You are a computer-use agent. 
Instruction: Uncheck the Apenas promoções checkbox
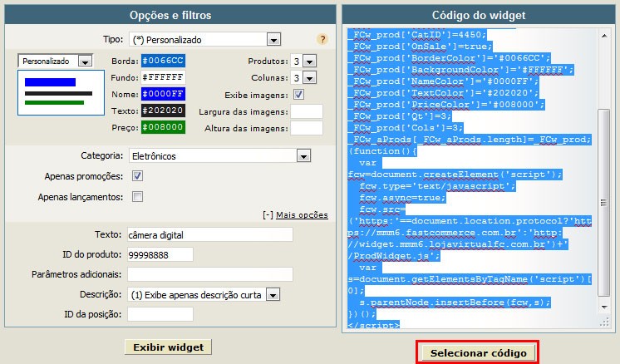point(137,176)
